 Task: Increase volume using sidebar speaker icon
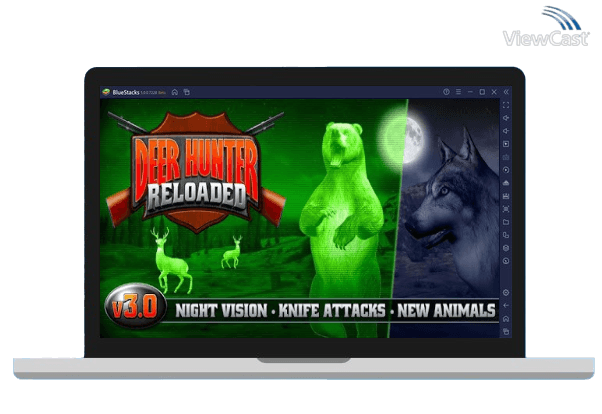(506, 118)
